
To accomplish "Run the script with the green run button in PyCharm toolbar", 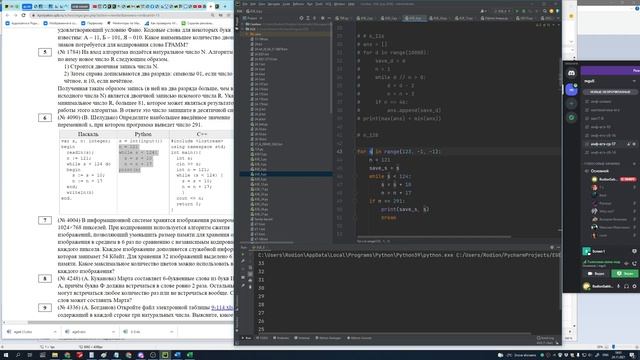I will tap(517, 11).
